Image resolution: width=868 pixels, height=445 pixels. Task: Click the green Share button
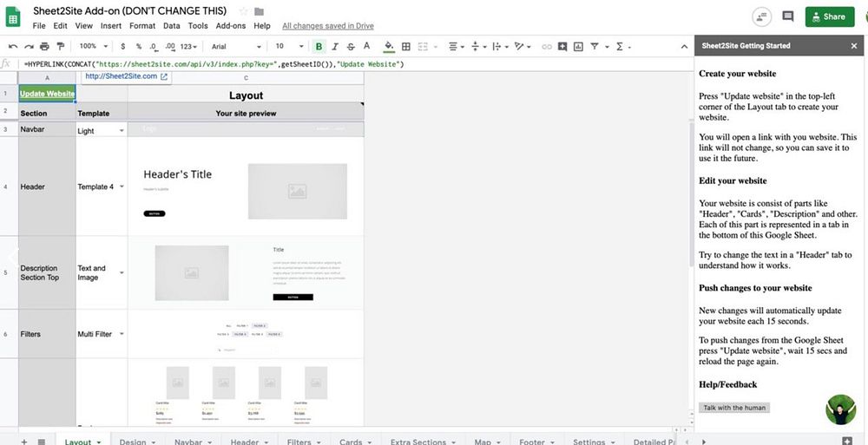(x=830, y=16)
